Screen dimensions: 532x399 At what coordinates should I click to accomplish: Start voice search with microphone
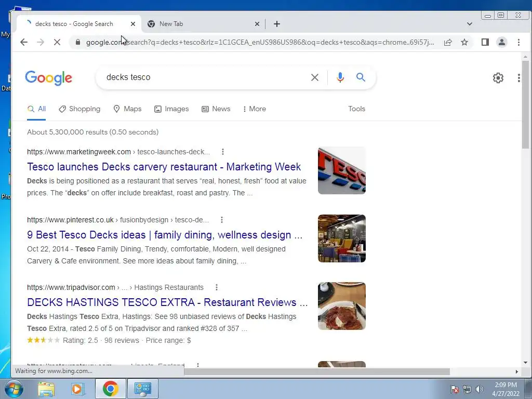[x=340, y=77]
